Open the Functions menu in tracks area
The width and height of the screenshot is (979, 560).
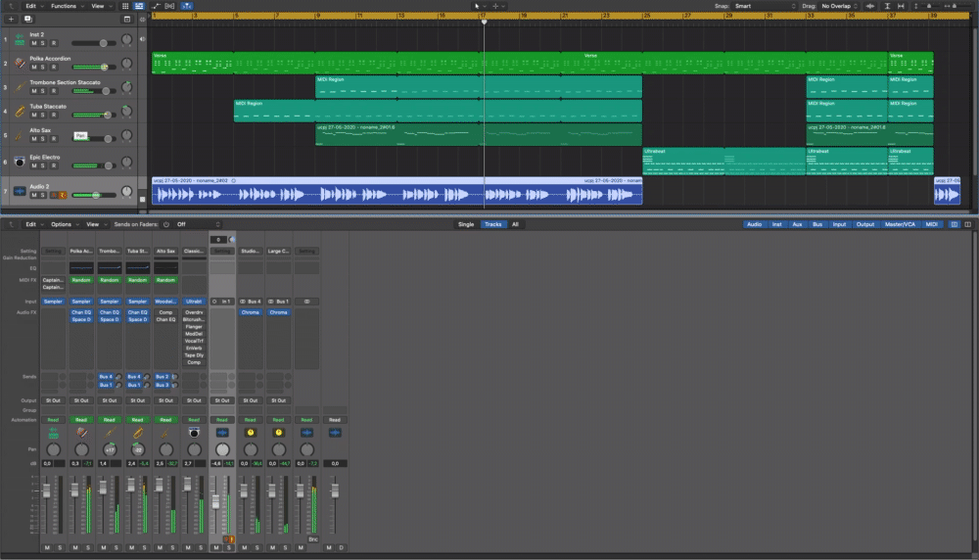point(65,6)
